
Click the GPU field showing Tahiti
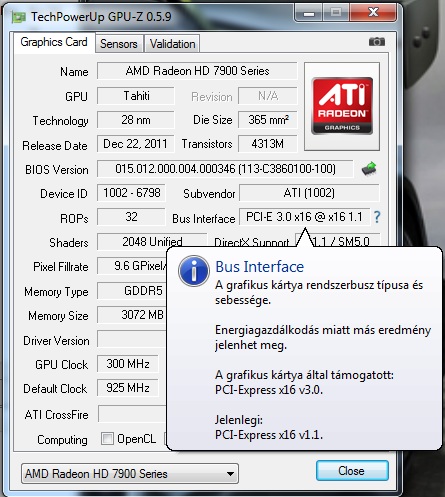pos(136,96)
